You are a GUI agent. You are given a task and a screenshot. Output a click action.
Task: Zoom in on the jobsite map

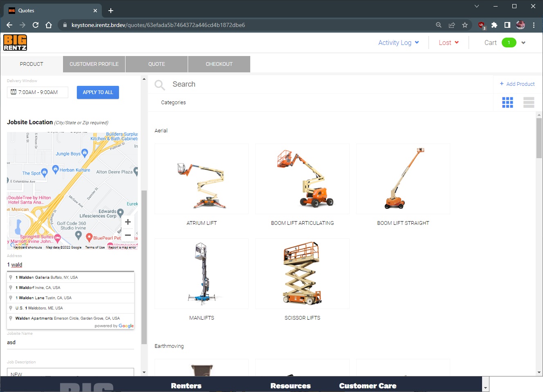pyautogui.click(x=128, y=222)
